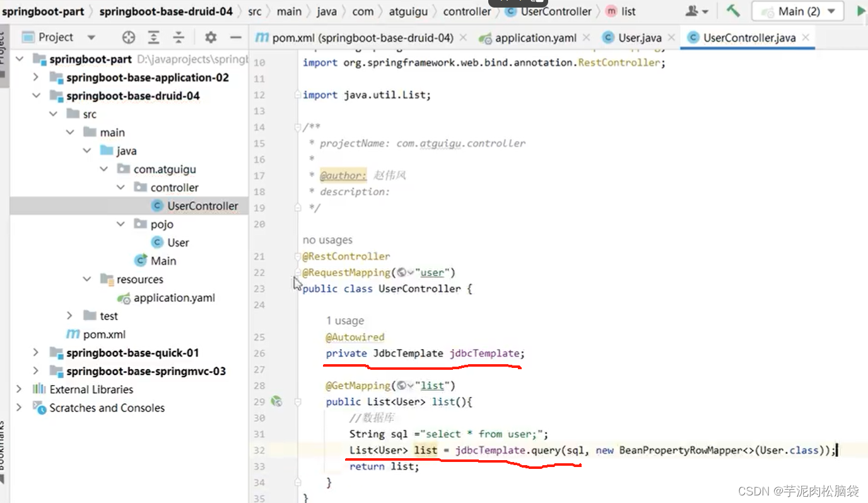Click External Libraries in project tree
Screen dimensions: 868x503
(91, 389)
